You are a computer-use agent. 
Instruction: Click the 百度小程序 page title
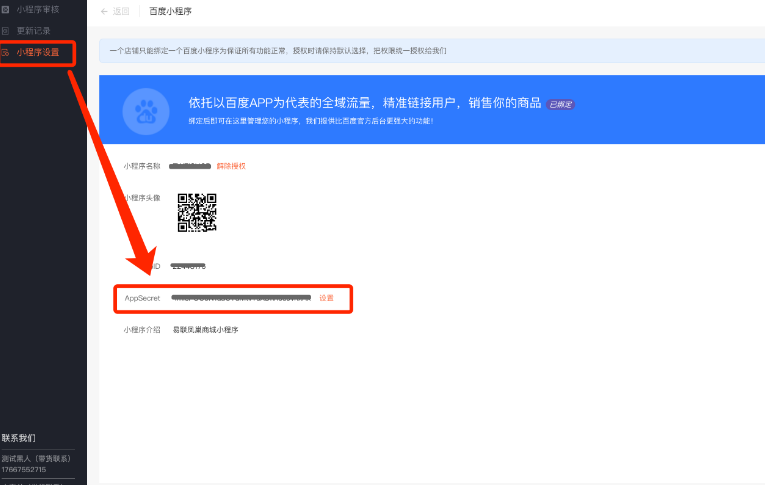[x=170, y=11]
